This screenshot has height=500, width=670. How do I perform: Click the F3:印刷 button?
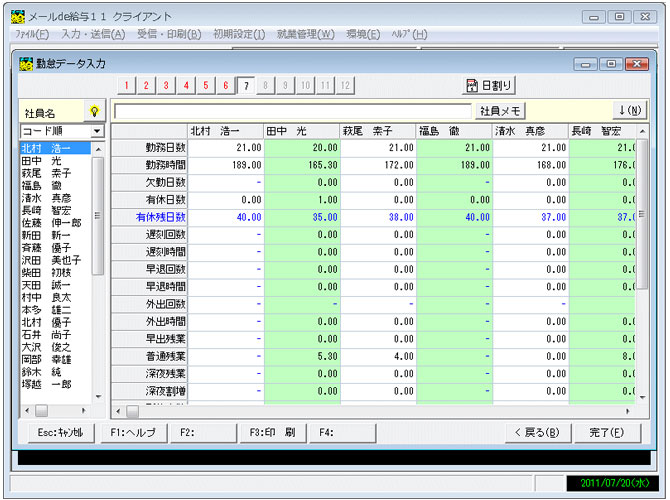(x=272, y=432)
